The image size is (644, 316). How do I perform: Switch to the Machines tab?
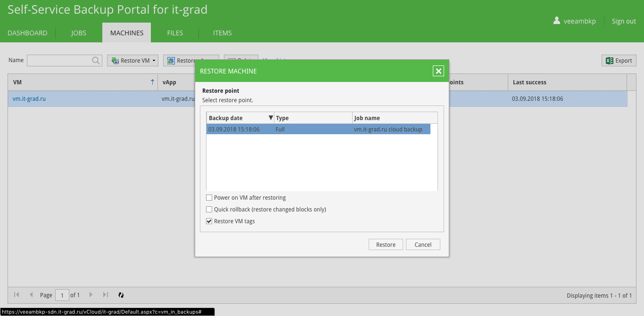click(x=127, y=33)
